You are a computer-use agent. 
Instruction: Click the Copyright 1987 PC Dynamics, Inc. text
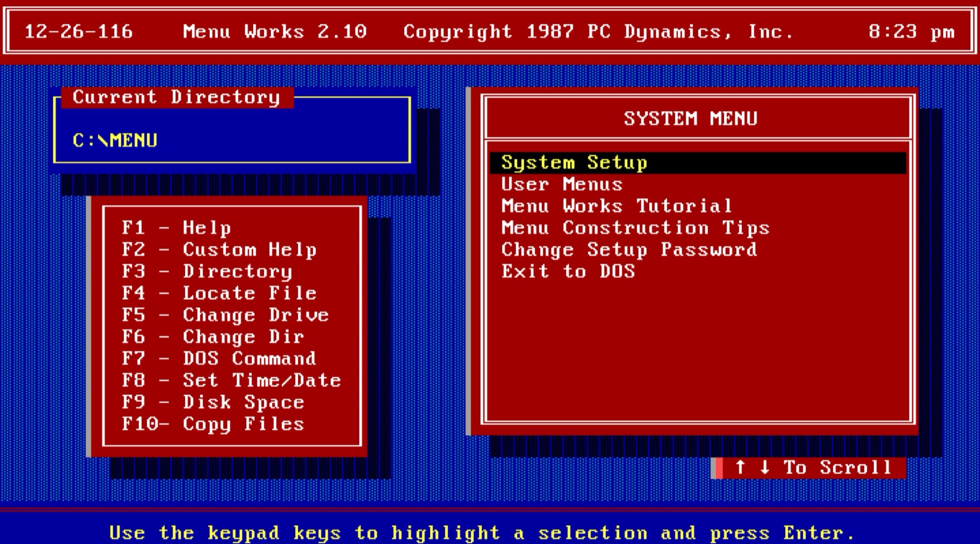(x=599, y=32)
